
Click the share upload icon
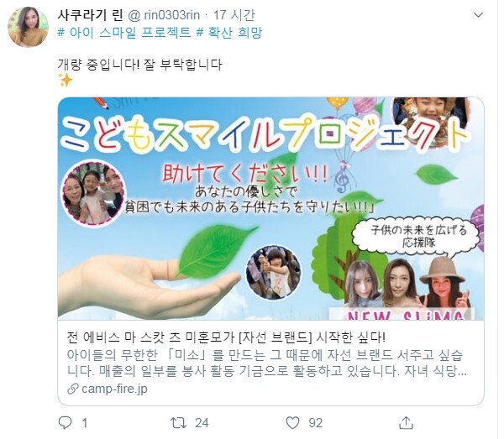click(x=406, y=422)
